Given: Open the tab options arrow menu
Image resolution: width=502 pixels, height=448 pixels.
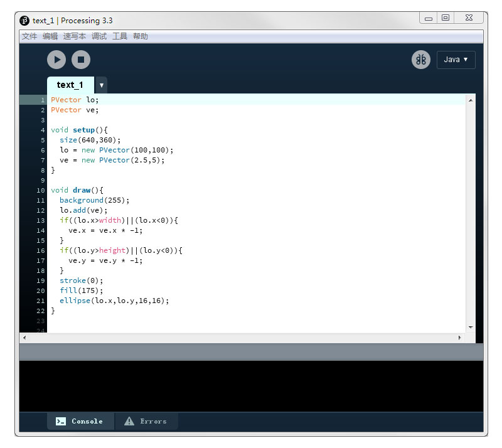Looking at the screenshot, I should click(101, 85).
